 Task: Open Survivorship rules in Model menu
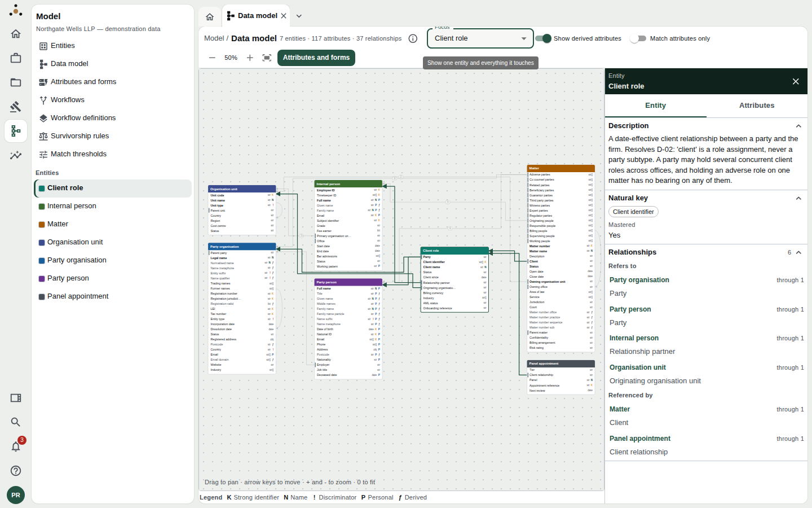(113, 136)
